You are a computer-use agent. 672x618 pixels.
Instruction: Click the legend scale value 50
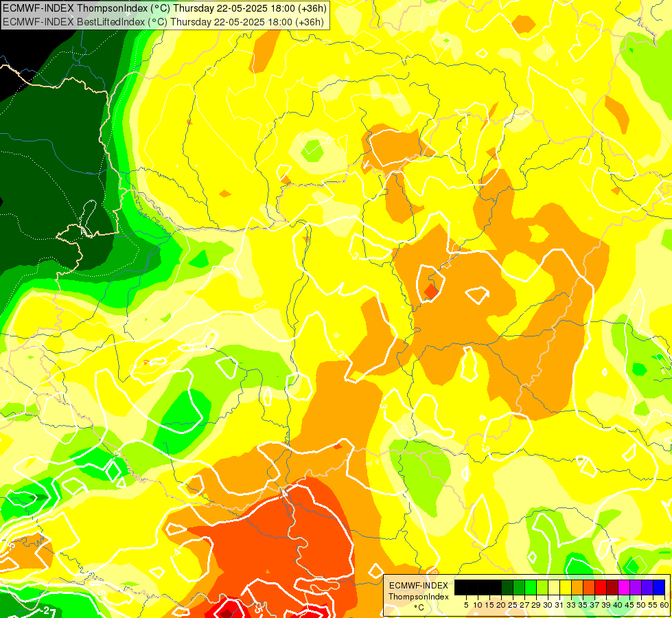[641, 605]
